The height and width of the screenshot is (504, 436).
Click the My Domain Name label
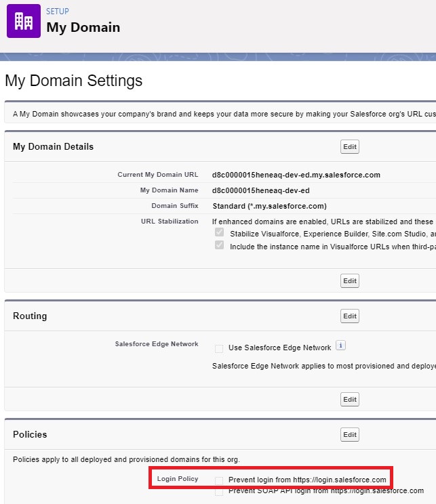click(170, 190)
